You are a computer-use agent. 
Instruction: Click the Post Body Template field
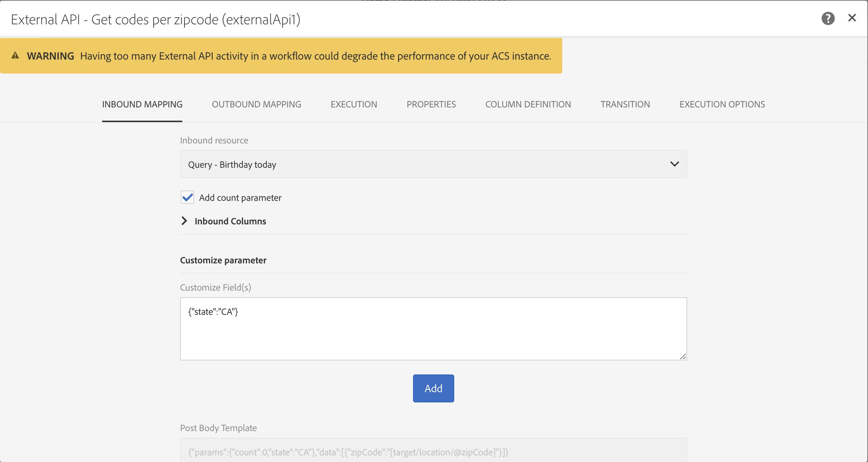click(x=433, y=452)
